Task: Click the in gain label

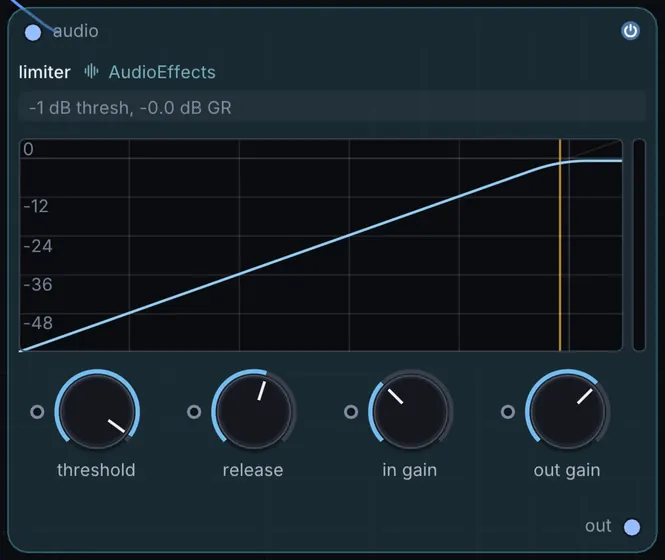Action: pos(409,471)
